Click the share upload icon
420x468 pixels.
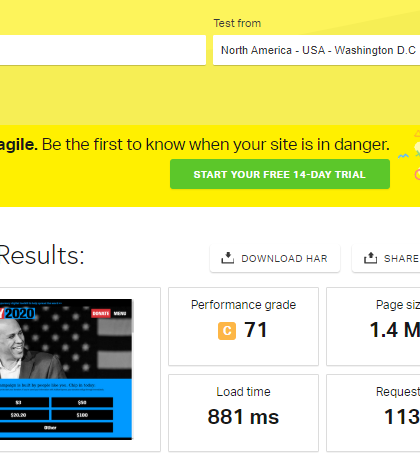[x=370, y=258]
